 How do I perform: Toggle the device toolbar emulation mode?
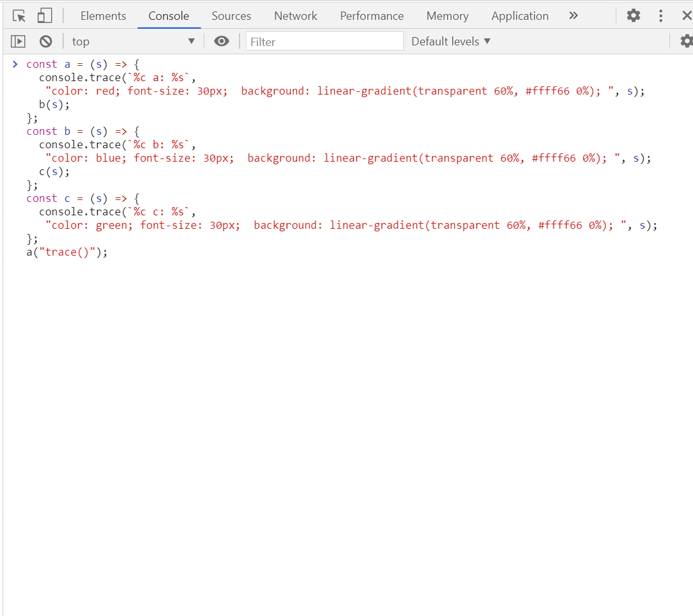[x=43, y=15]
